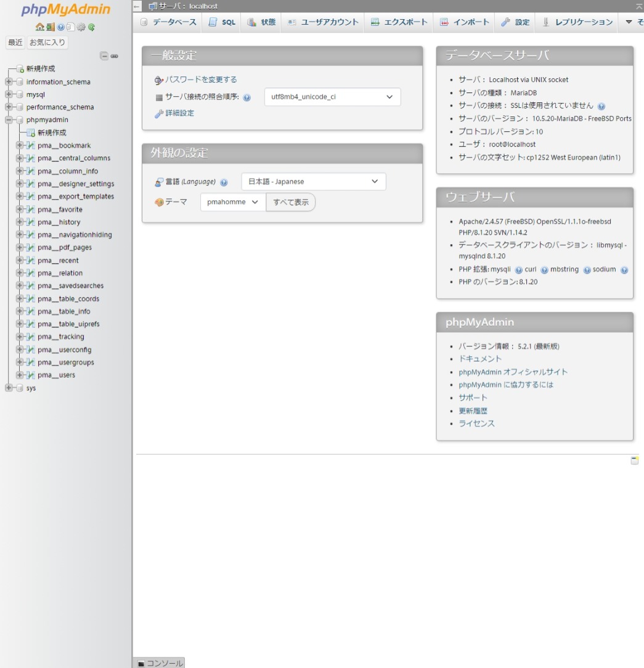Viewport: 644px width, 668px height.
Task: Switch to the 状態 tab
Action: tap(261, 22)
